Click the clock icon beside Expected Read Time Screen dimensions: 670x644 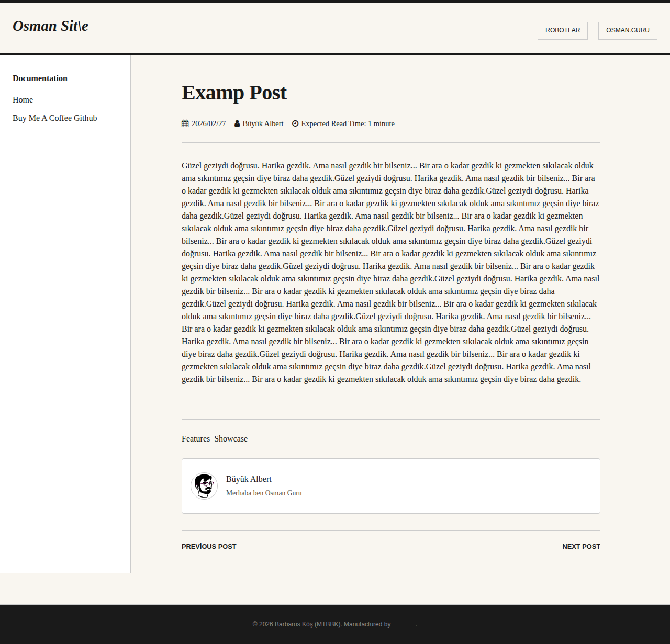coord(295,123)
